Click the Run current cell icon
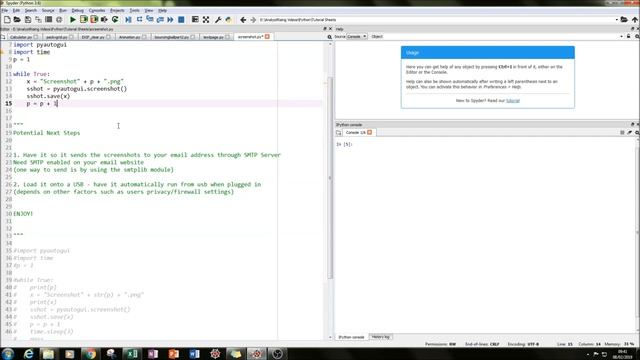Screen dimensions: 640x360 (84, 20)
